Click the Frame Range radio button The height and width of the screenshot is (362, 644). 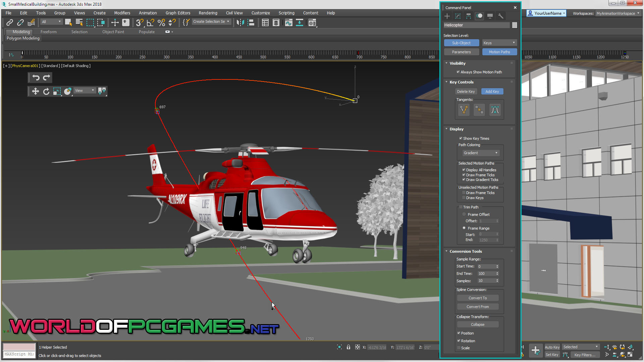click(464, 228)
